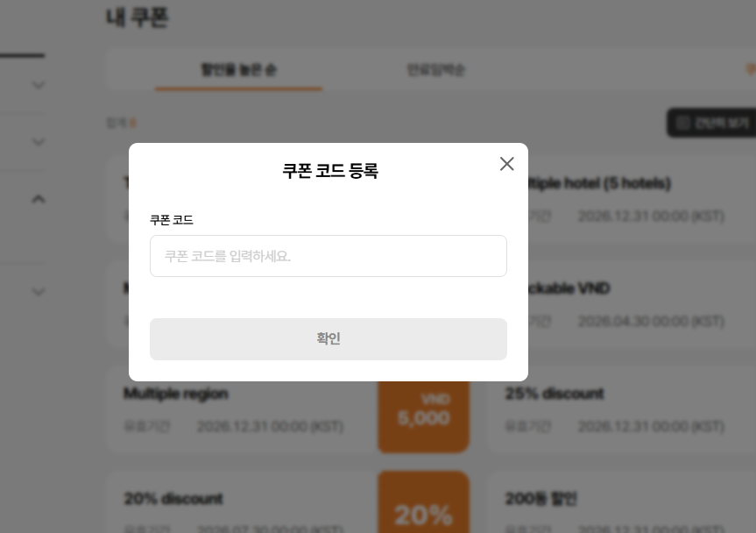Click the dark 간단히 보기 view button

click(x=711, y=123)
